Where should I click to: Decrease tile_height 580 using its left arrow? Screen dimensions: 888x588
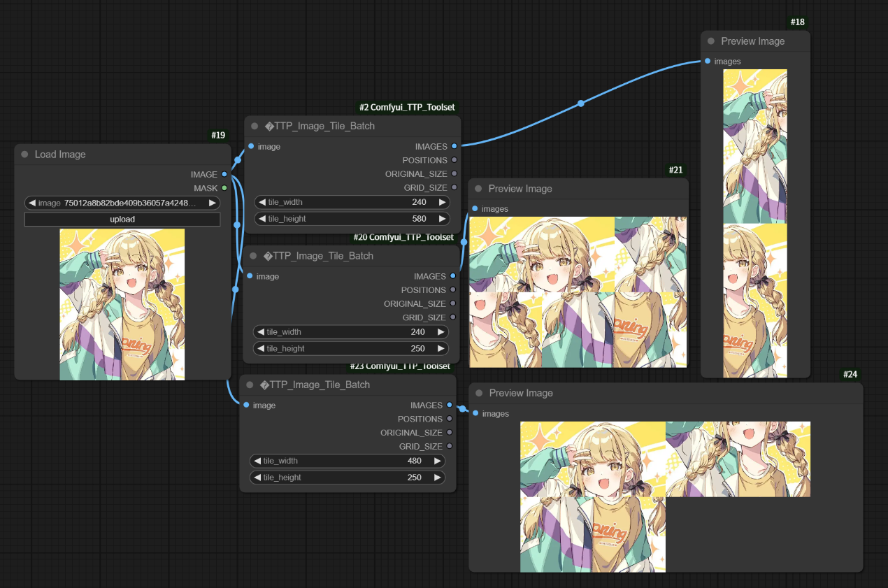(262, 219)
